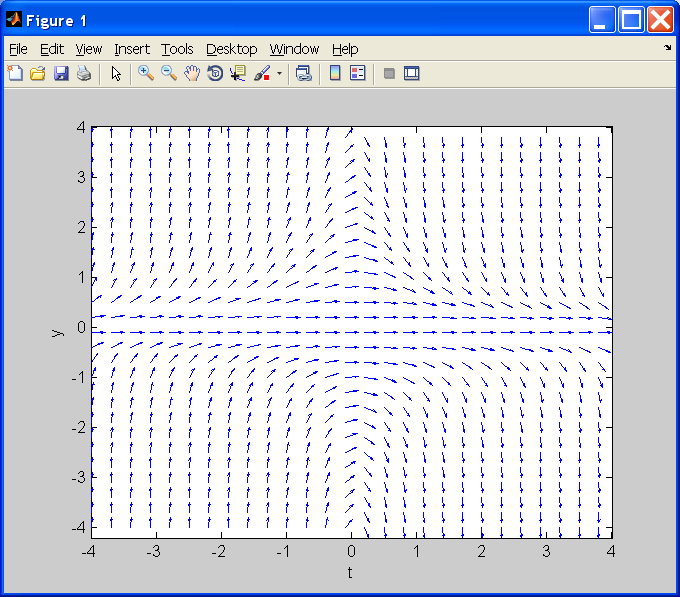The image size is (680, 597).
Task: Click the MATLAB logo in title bar
Action: point(14,20)
